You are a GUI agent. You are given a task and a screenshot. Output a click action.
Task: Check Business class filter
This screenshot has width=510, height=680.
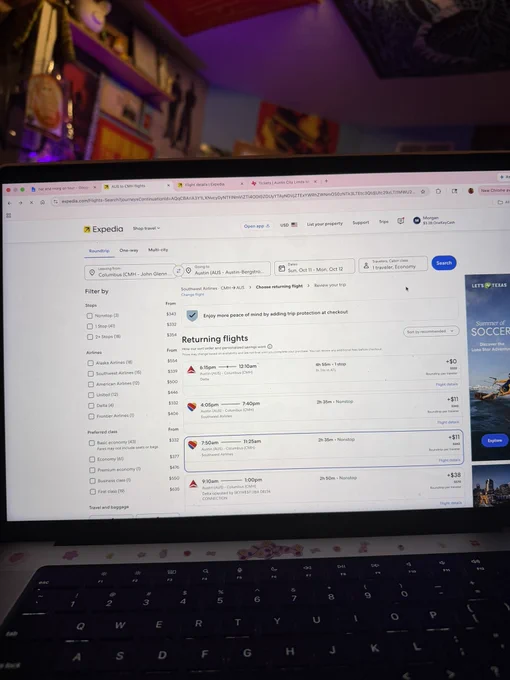tap(93, 481)
